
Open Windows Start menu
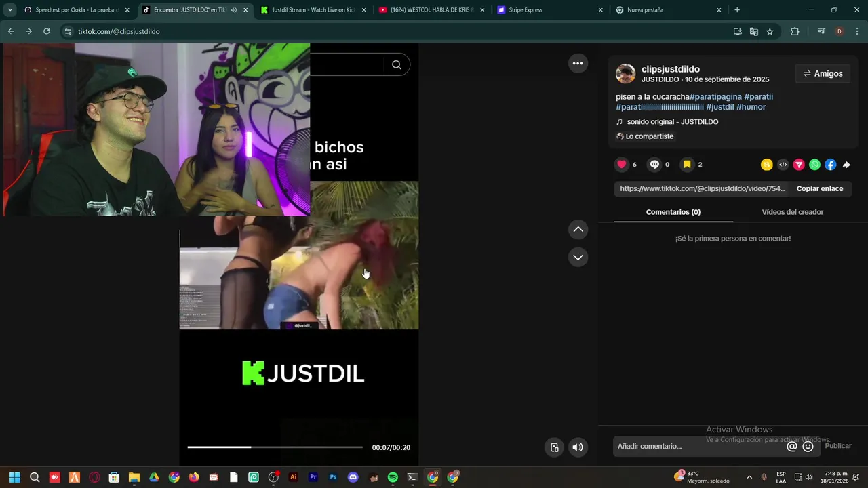[x=14, y=477]
